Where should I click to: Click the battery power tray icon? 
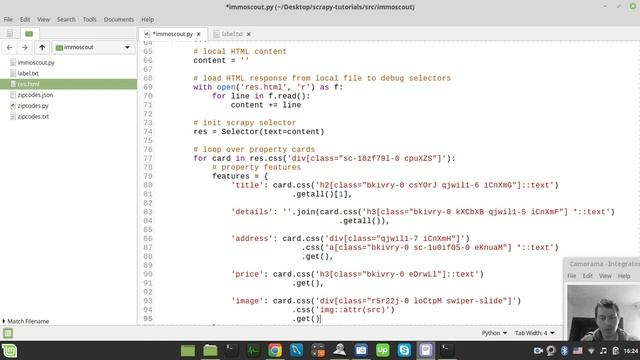[616, 351]
